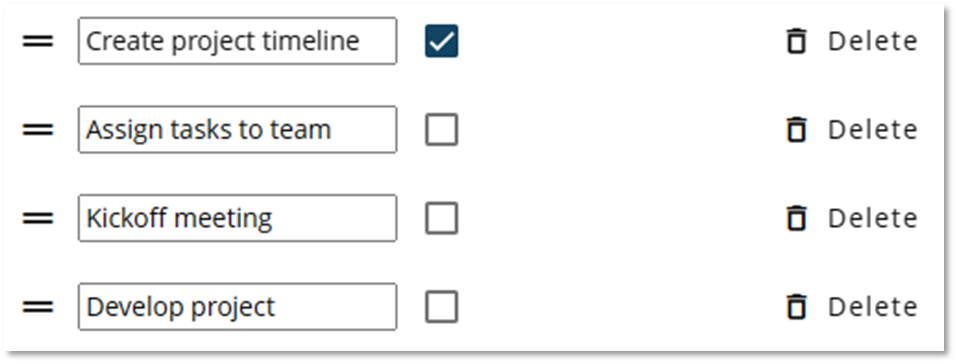The image size is (957, 364).
Task: Mark Kickoff meeting as complete
Action: tap(441, 218)
